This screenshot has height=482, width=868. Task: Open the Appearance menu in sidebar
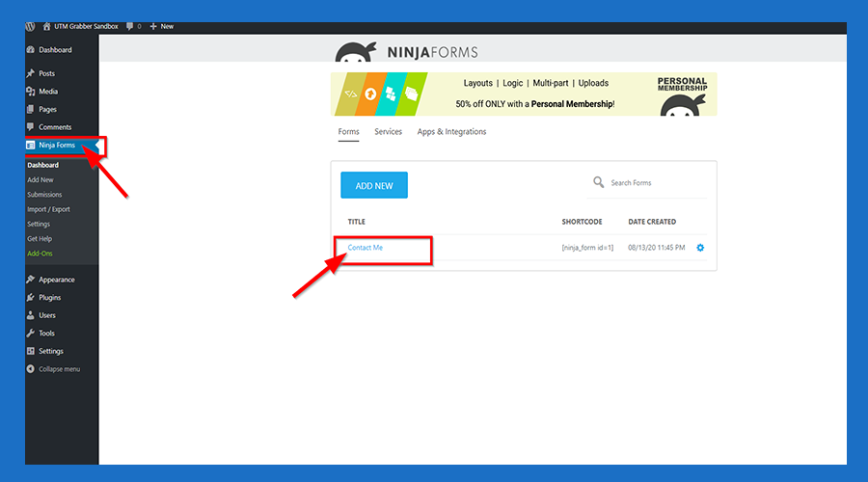(56, 280)
